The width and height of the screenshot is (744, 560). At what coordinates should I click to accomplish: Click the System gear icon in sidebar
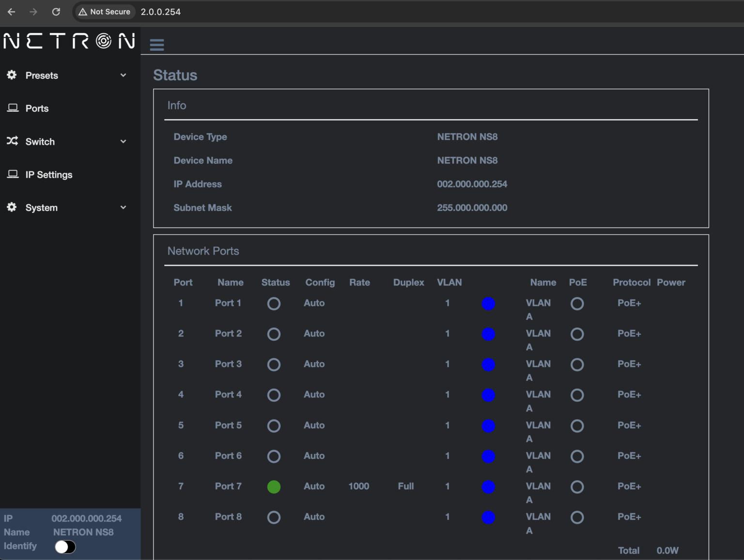(11, 207)
